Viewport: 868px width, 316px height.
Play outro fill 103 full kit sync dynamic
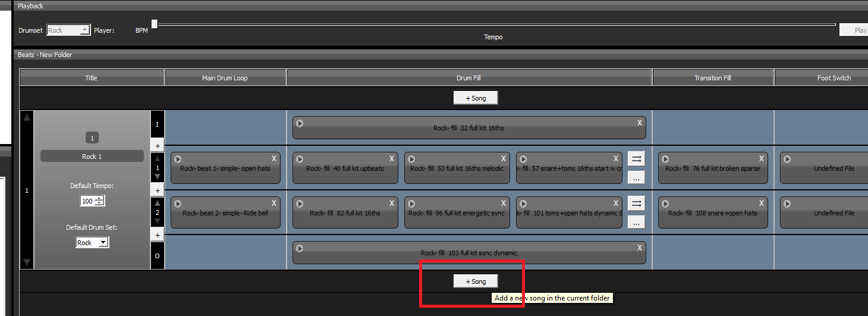click(300, 248)
